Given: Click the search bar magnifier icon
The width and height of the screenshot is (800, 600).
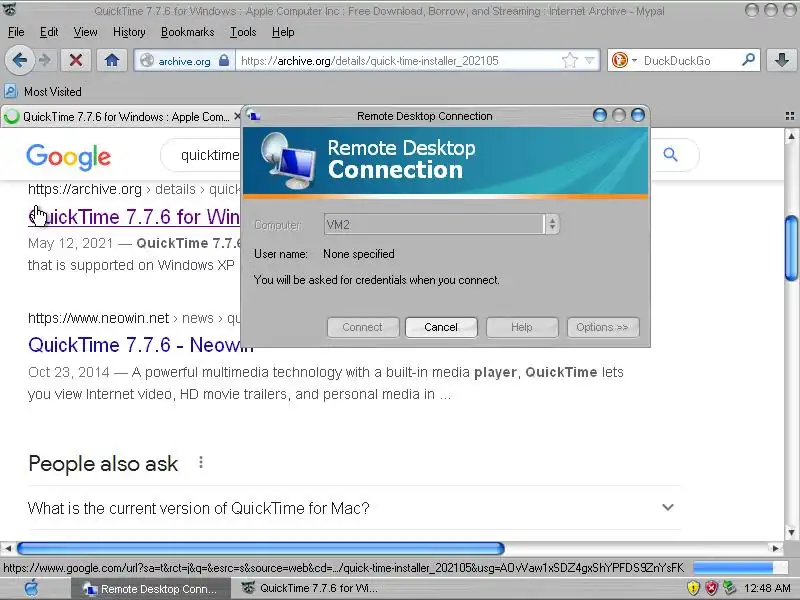Looking at the screenshot, I should tap(748, 60).
